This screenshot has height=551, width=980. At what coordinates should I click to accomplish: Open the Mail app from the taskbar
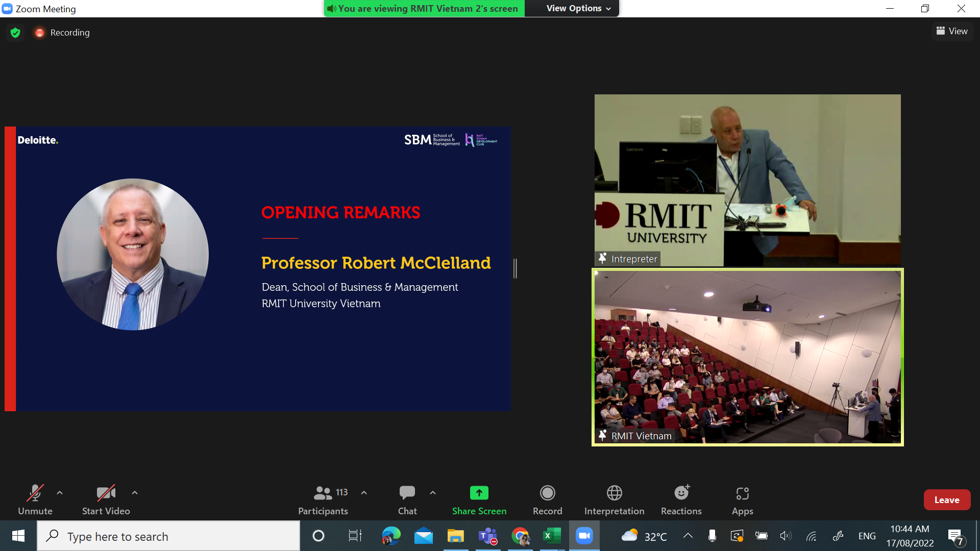[424, 536]
